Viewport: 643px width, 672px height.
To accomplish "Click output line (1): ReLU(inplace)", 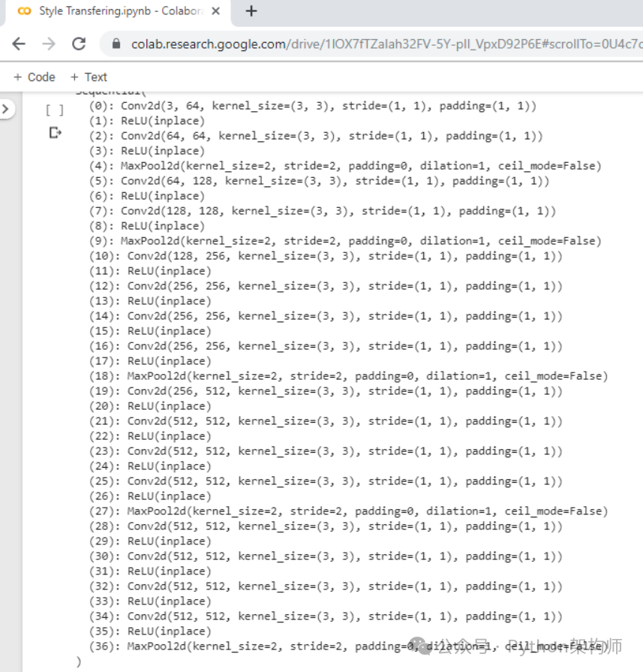I will click(147, 121).
